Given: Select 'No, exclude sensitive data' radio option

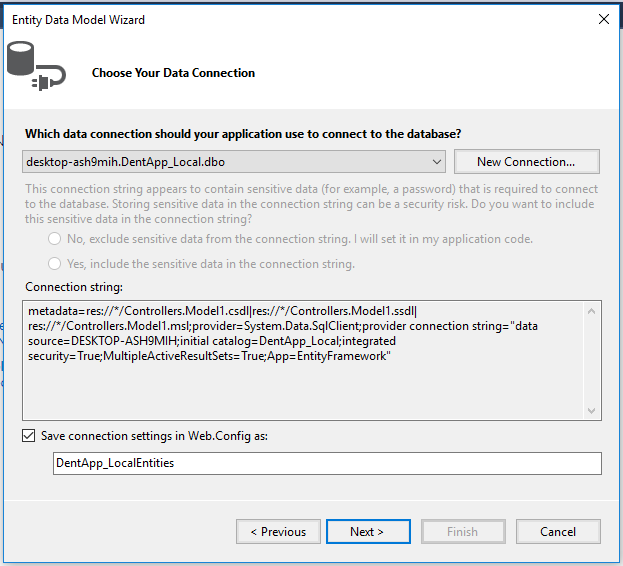Looking at the screenshot, I should pos(54,240).
